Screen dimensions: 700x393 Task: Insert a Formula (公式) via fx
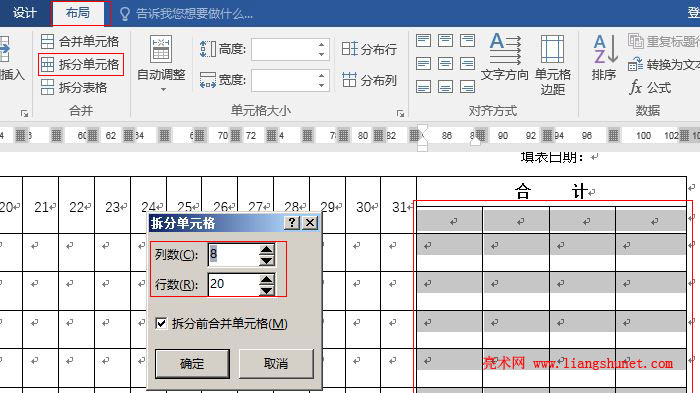pos(650,88)
